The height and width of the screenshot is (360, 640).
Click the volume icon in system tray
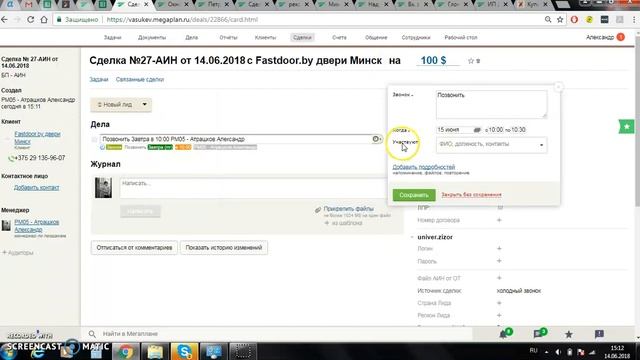click(x=558, y=352)
